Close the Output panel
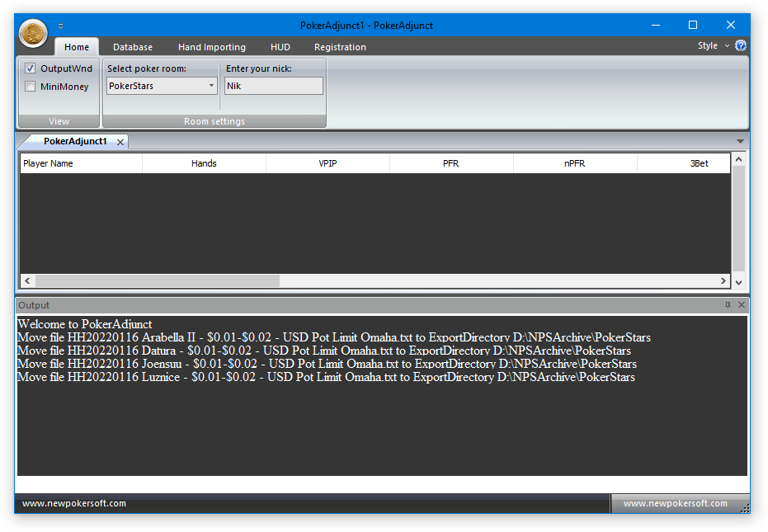This screenshot has height=532, width=768. coord(742,305)
